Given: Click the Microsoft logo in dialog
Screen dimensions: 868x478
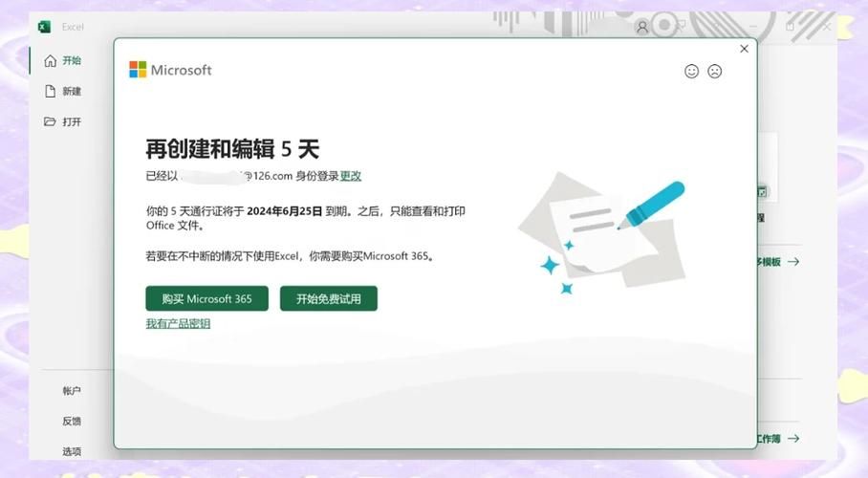Looking at the screenshot, I should coord(170,70).
